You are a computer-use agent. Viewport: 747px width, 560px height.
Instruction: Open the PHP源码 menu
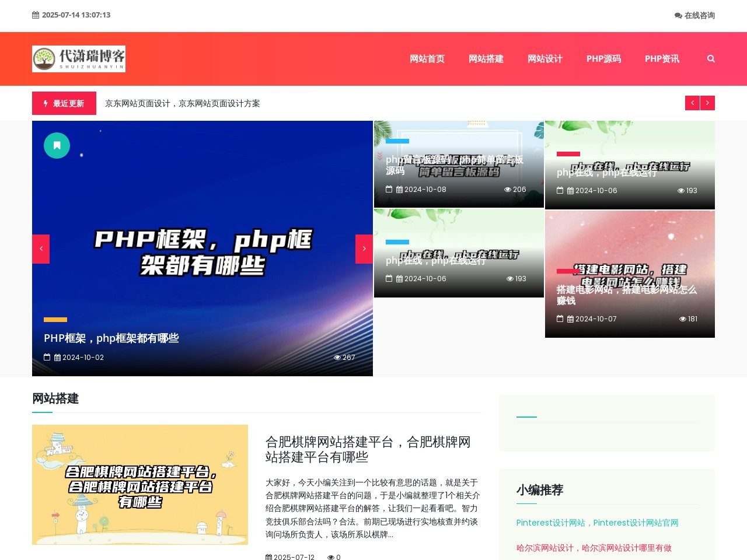[x=605, y=58]
